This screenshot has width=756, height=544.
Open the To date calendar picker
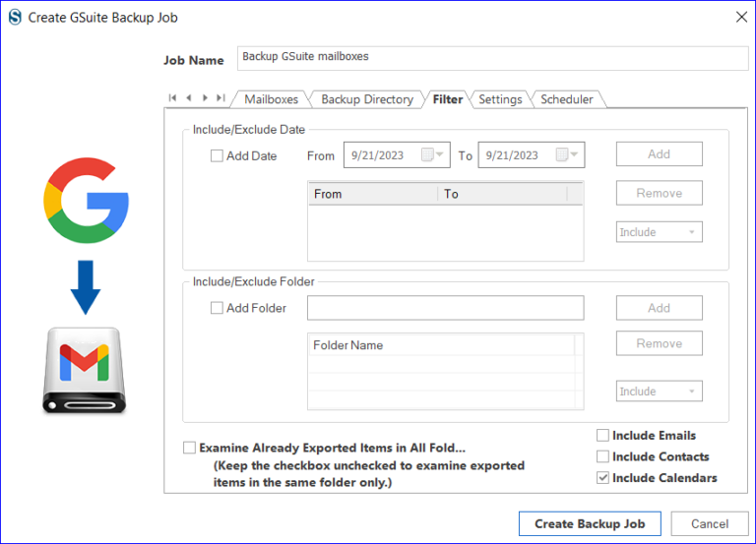pyautogui.click(x=567, y=154)
